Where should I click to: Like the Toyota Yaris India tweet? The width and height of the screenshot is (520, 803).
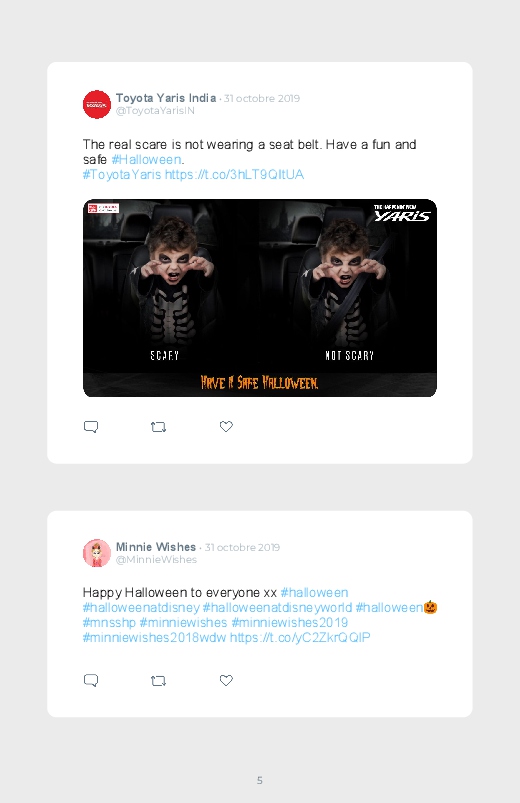(226, 426)
